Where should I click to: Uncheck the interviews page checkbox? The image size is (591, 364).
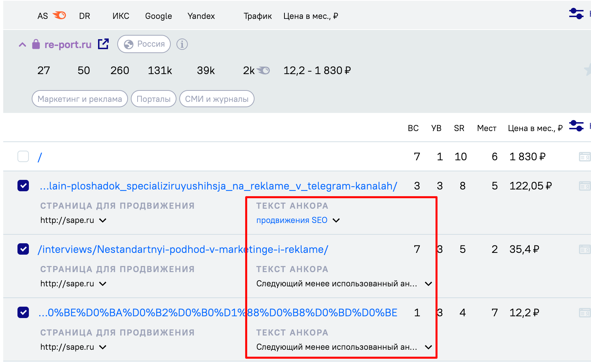click(23, 249)
